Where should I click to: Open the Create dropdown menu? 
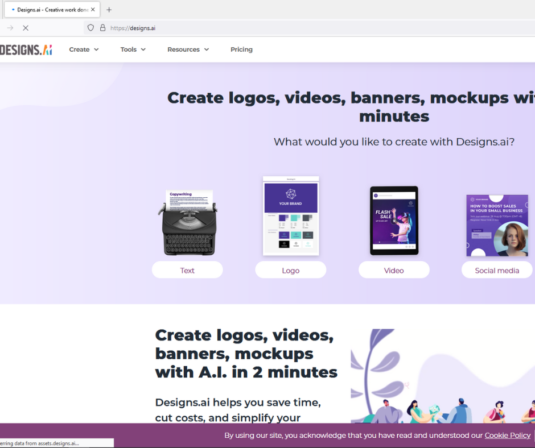coord(84,49)
